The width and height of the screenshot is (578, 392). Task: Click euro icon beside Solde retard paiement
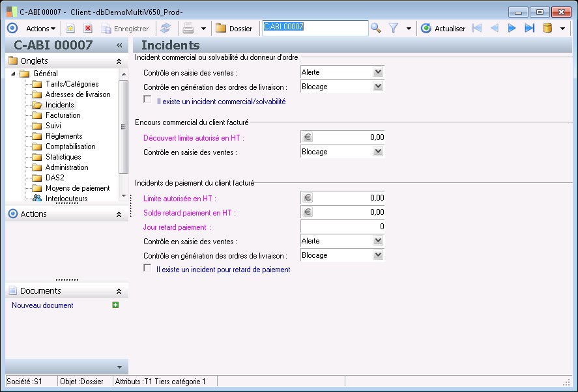(x=308, y=212)
